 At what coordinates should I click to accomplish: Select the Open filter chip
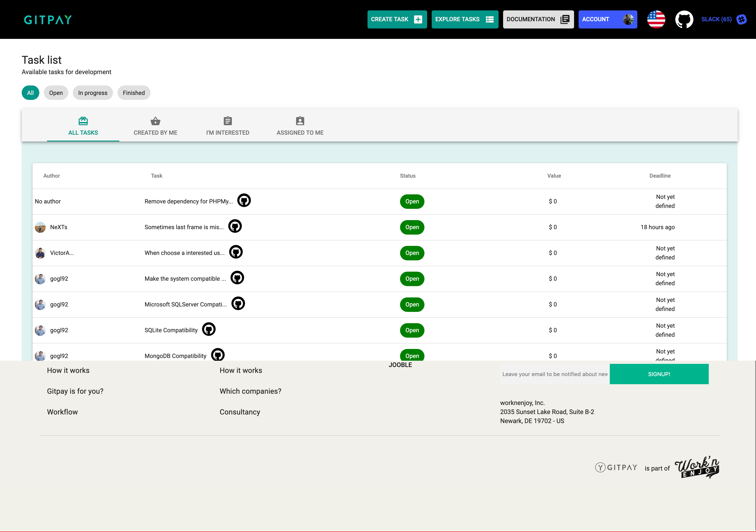point(56,93)
